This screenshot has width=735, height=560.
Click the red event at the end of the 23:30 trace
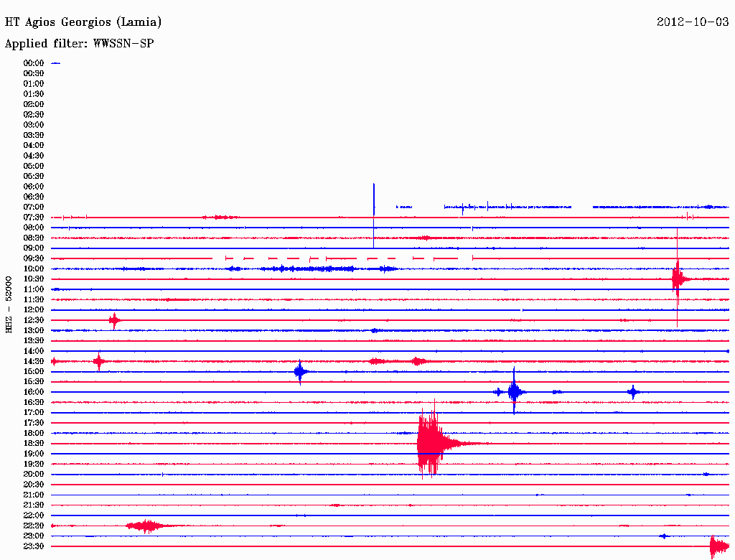pos(719,546)
